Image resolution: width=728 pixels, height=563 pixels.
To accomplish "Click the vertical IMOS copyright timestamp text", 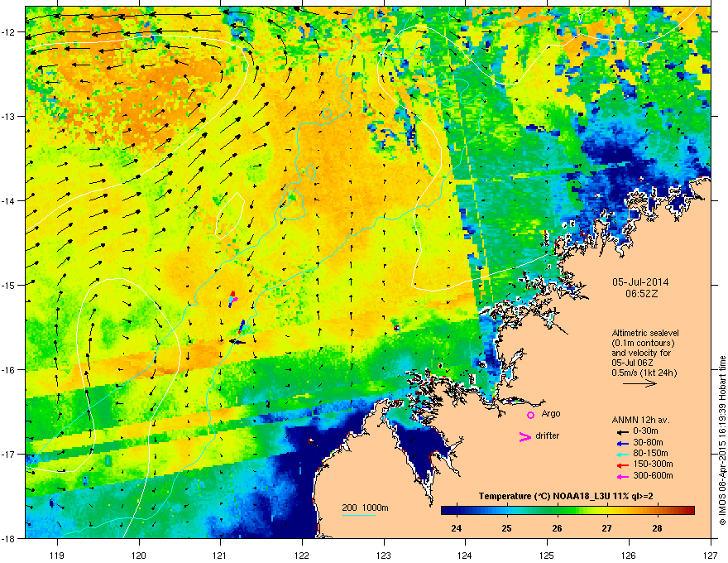I will pyautogui.click(x=722, y=440).
